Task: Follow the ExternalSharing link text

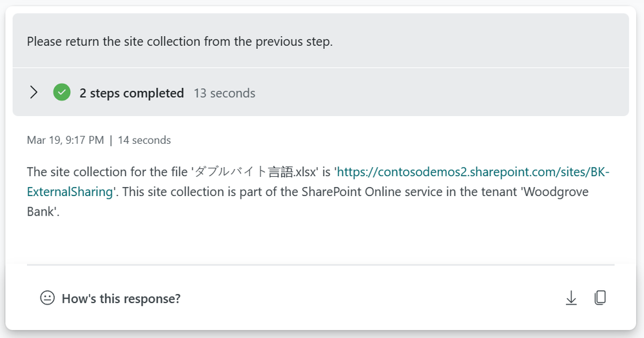Action: (x=70, y=192)
